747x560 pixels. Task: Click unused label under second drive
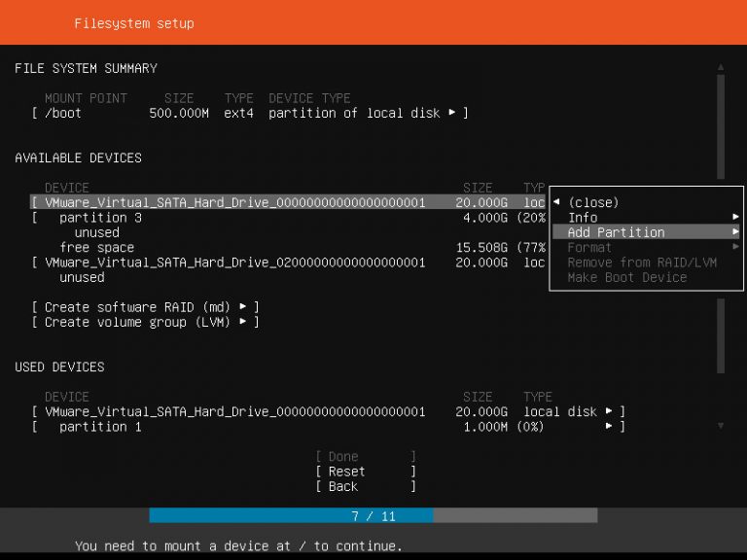pos(82,278)
